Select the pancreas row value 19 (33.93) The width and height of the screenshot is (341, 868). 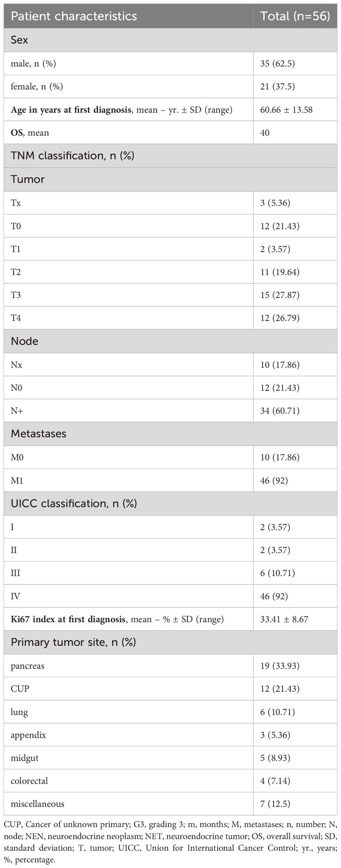point(280,666)
